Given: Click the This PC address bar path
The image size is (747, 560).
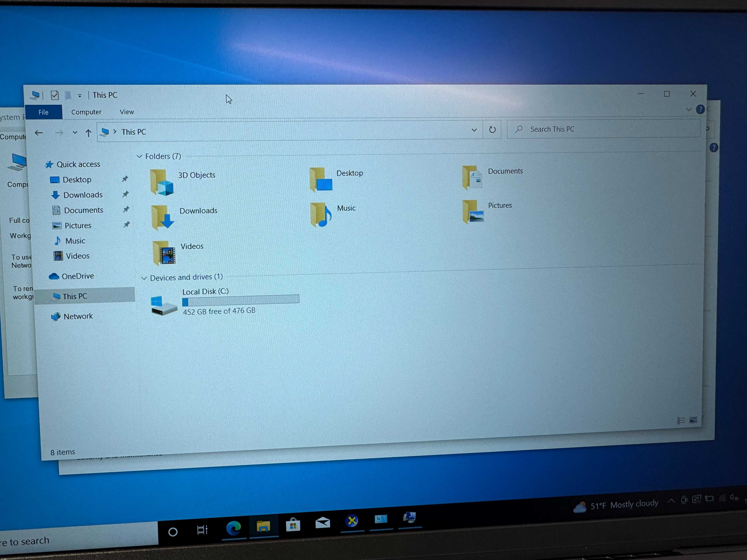Looking at the screenshot, I should point(134,132).
